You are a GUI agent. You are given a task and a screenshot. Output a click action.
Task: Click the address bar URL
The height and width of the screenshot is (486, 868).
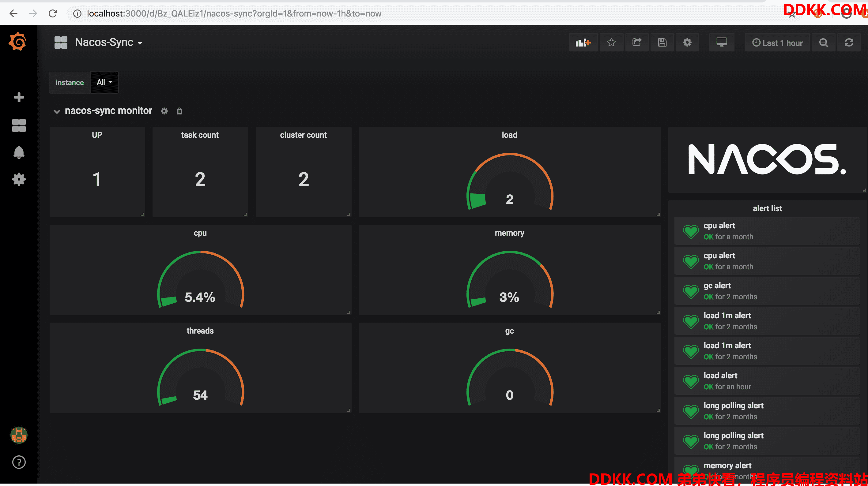click(x=234, y=13)
